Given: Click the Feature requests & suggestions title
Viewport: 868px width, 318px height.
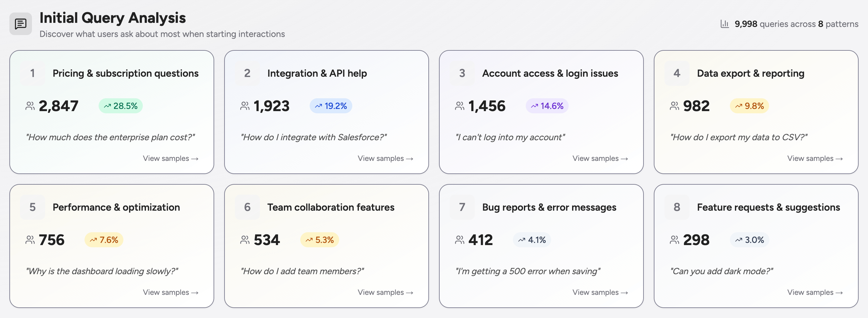Looking at the screenshot, I should tap(769, 207).
